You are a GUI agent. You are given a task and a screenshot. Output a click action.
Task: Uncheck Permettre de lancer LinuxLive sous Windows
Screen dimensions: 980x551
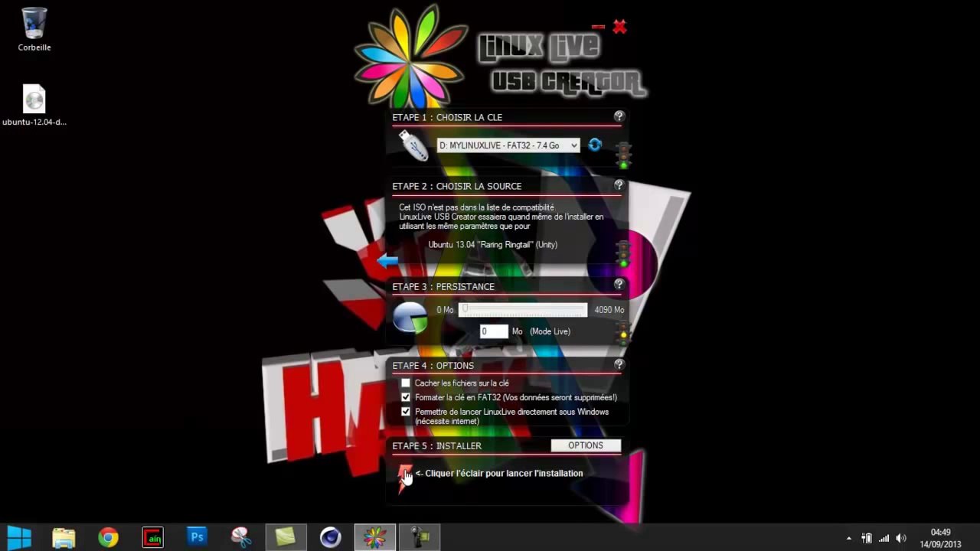pos(406,412)
